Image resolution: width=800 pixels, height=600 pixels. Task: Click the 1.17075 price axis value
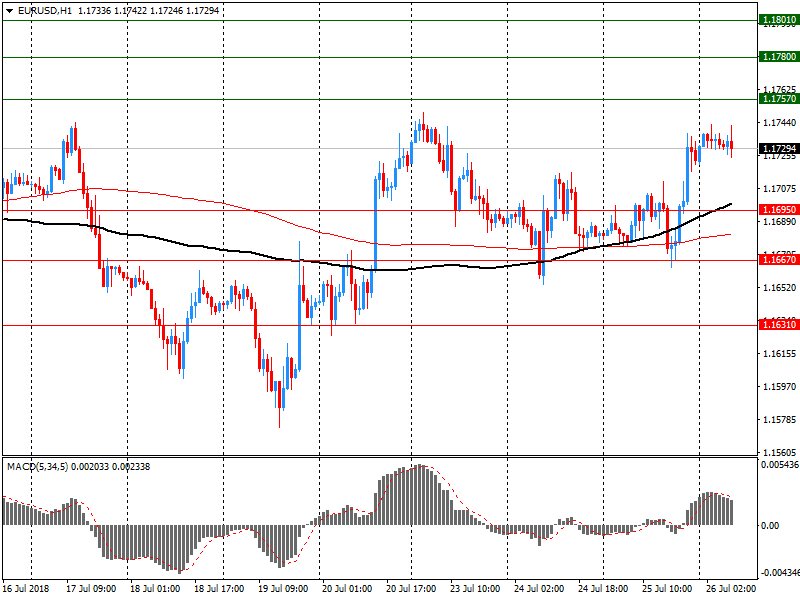(779, 189)
